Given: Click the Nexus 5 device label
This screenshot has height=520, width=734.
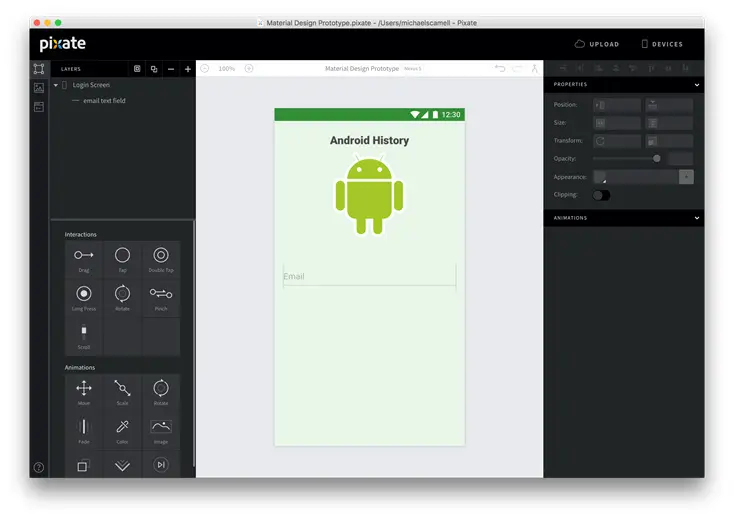Looking at the screenshot, I should [x=413, y=69].
